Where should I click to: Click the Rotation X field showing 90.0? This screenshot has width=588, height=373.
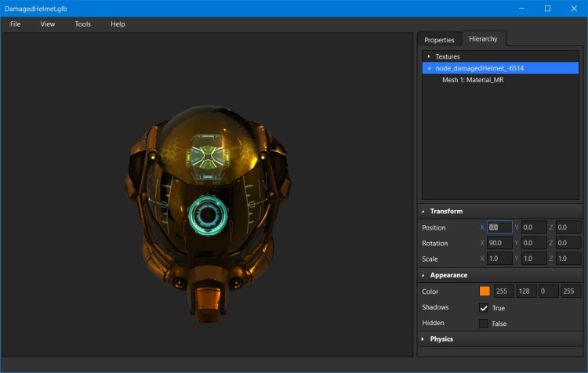[x=499, y=243]
